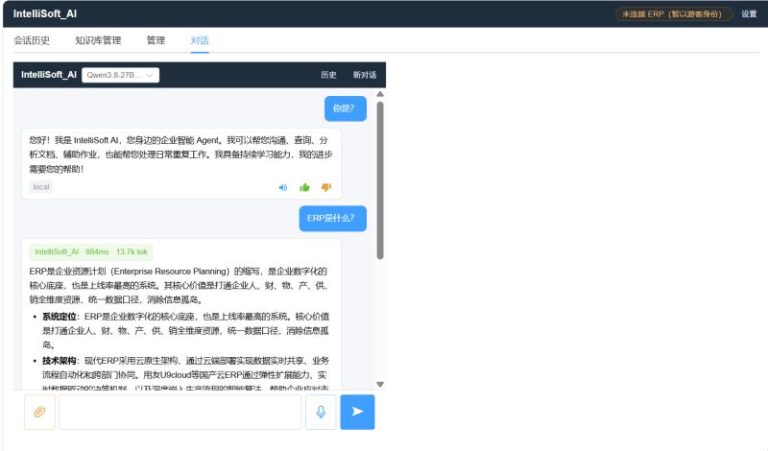Click the chat scrollbar down arrow
This screenshot has width=768, height=451.
(x=380, y=384)
